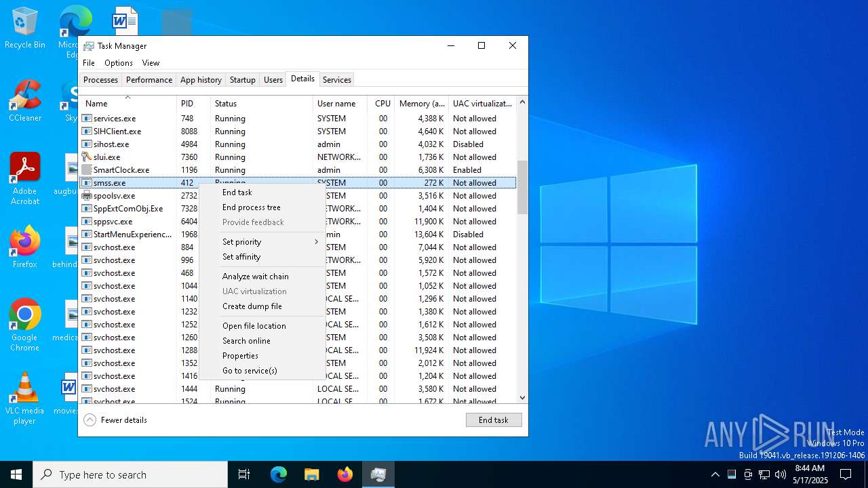Sort by the Memory column header
Viewport: 868px width, 488px height.
point(422,104)
